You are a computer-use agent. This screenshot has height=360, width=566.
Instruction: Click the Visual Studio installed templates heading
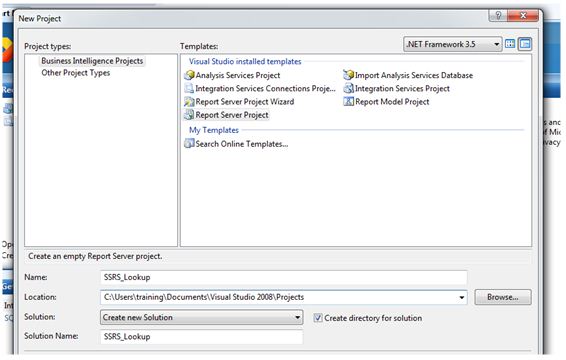(245, 61)
